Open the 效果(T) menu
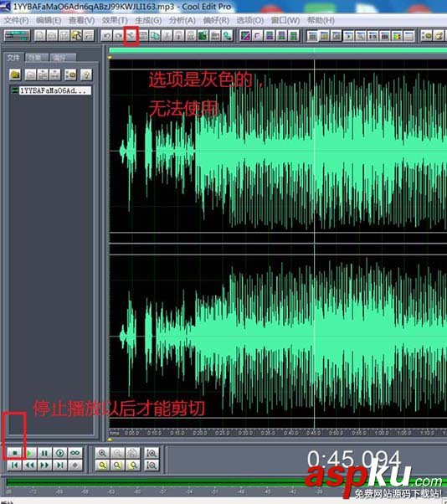 point(115,21)
